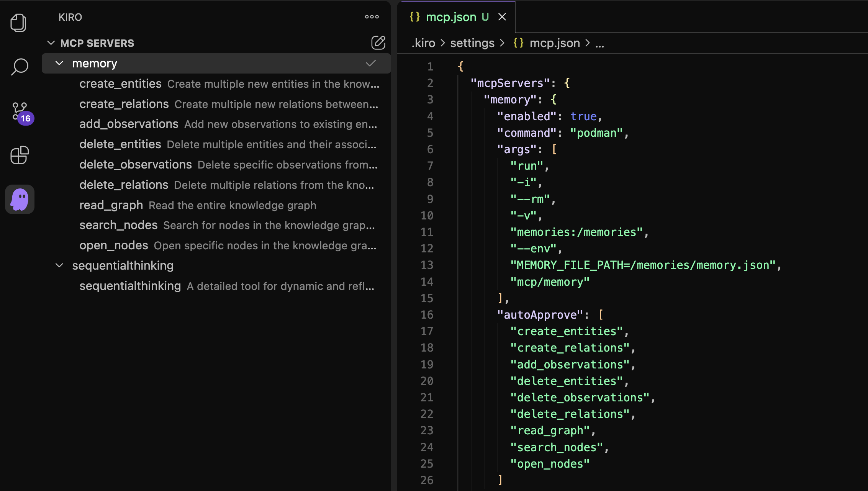Click the "enabled" true value in editor
868x491 pixels.
583,116
